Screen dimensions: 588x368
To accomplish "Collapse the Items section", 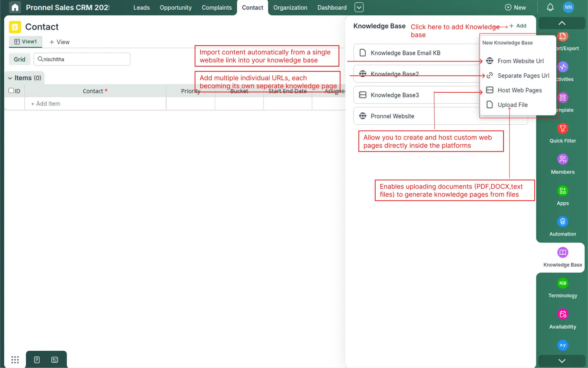I will click(10, 78).
